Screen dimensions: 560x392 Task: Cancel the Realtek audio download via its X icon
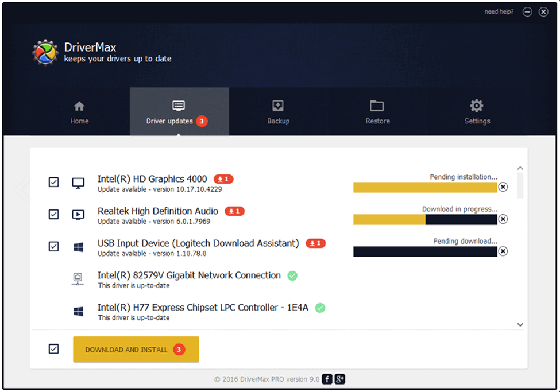click(x=503, y=219)
